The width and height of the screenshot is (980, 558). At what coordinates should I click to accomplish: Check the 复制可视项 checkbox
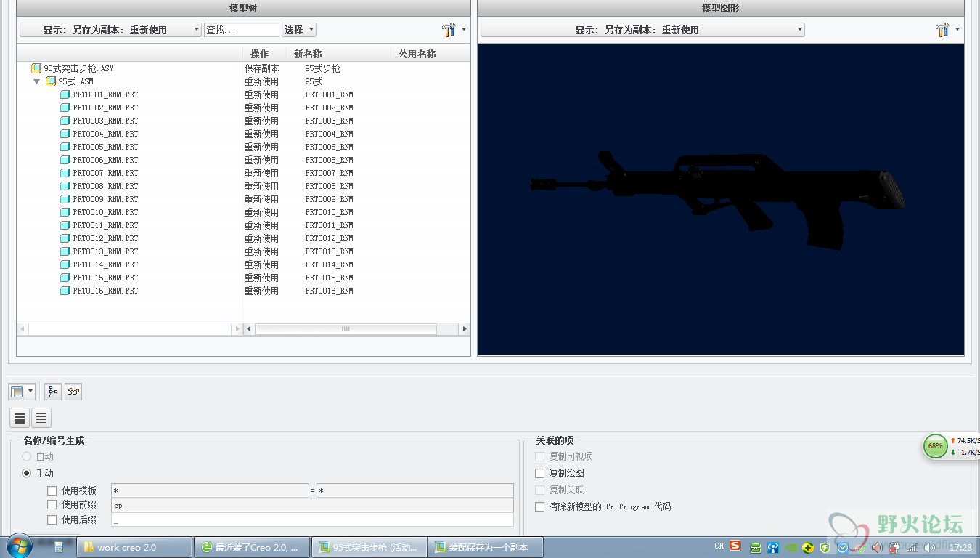pos(539,456)
